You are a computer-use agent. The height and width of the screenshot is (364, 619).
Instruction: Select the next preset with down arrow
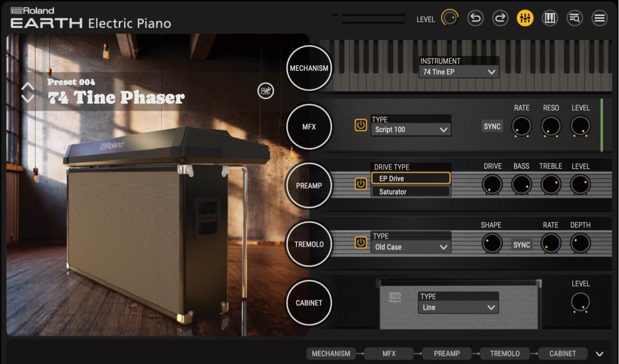tap(28, 98)
